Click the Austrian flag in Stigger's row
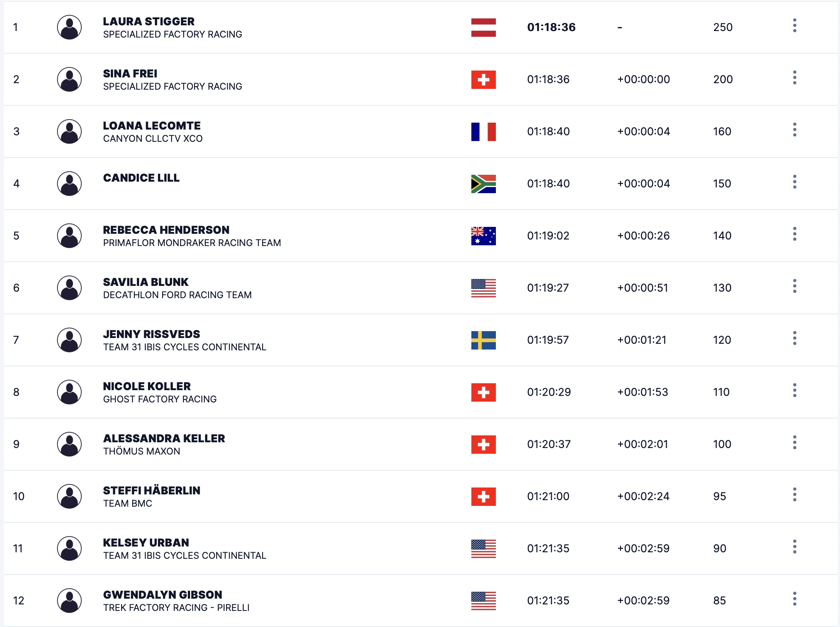 [483, 28]
